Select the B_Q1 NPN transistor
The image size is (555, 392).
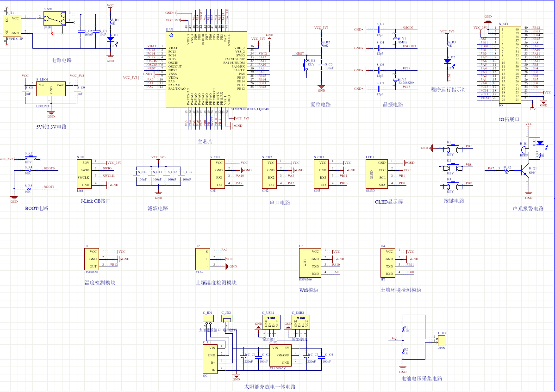click(x=525, y=170)
